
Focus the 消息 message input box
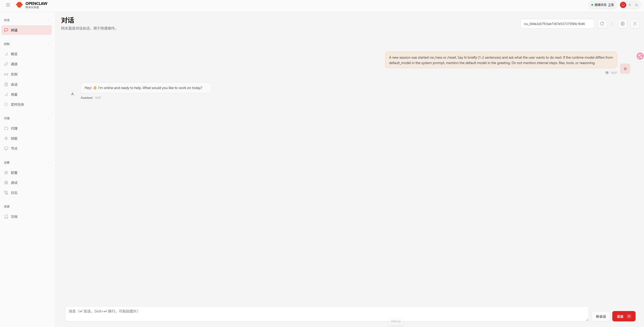click(x=327, y=314)
